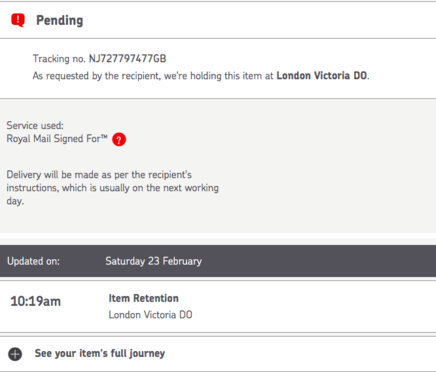The height and width of the screenshot is (372, 436).
Task: Click the 10:19am timestamp
Action: [x=36, y=301]
